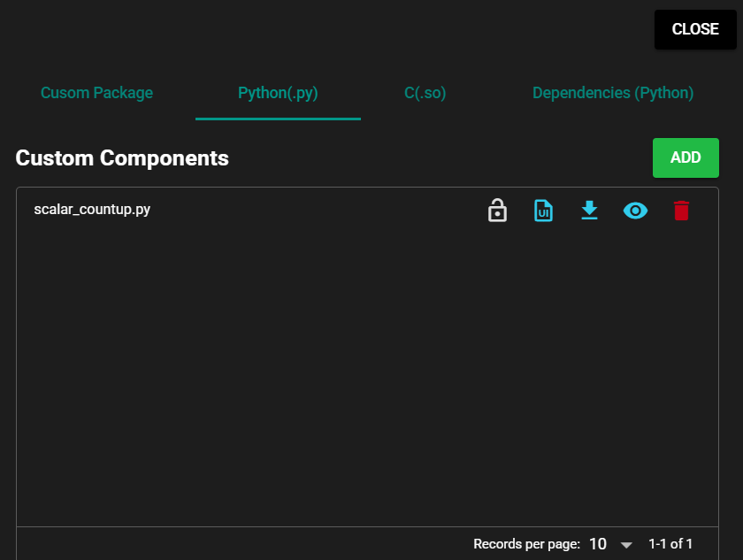The height and width of the screenshot is (560, 743).
Task: Toggle the lock on scalar_countup.py
Action: 498,211
